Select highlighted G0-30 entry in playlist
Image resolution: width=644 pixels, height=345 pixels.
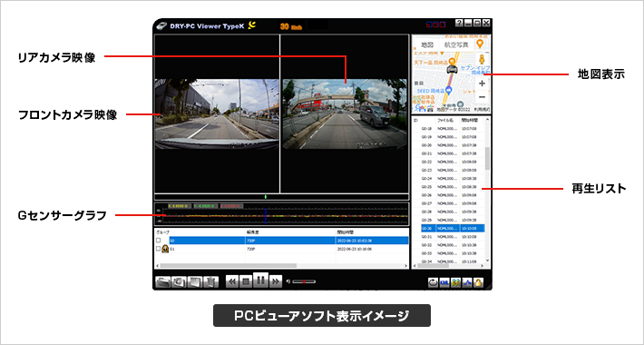[x=453, y=228]
